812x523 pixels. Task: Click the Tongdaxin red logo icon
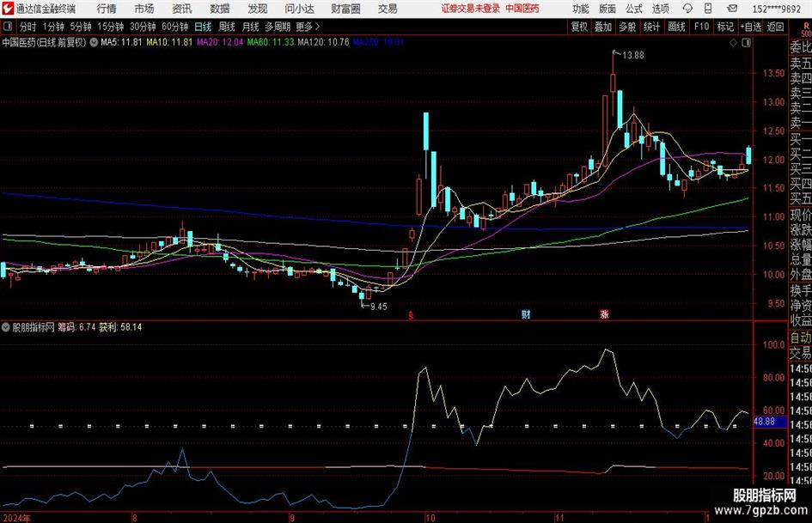coord(8,9)
